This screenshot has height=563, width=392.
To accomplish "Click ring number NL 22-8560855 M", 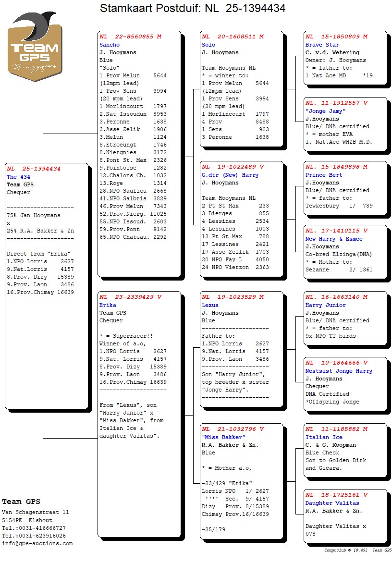I will pyautogui.click(x=131, y=37).
